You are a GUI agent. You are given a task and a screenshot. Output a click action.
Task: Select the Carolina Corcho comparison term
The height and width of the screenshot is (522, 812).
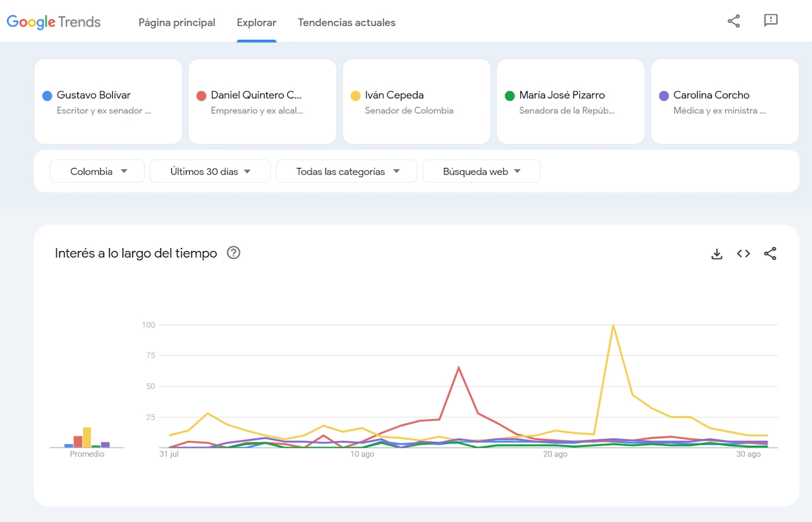pos(724,101)
